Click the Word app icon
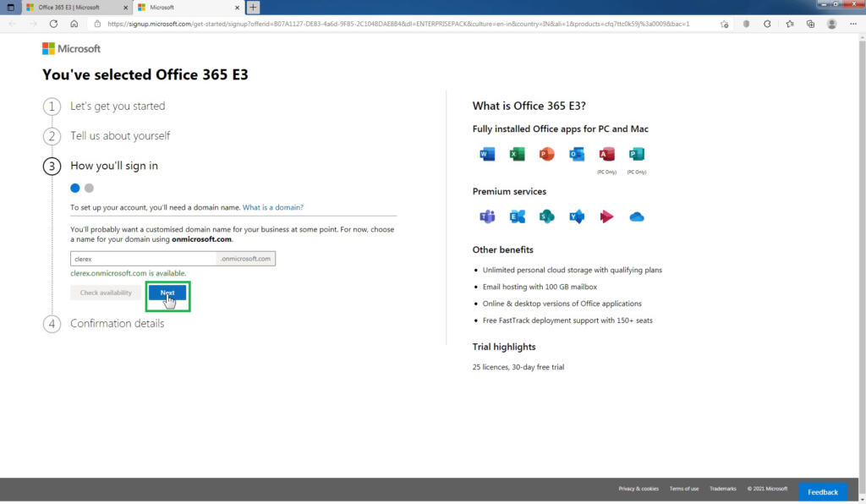Viewport: 866px width, 504px height. 487,154
